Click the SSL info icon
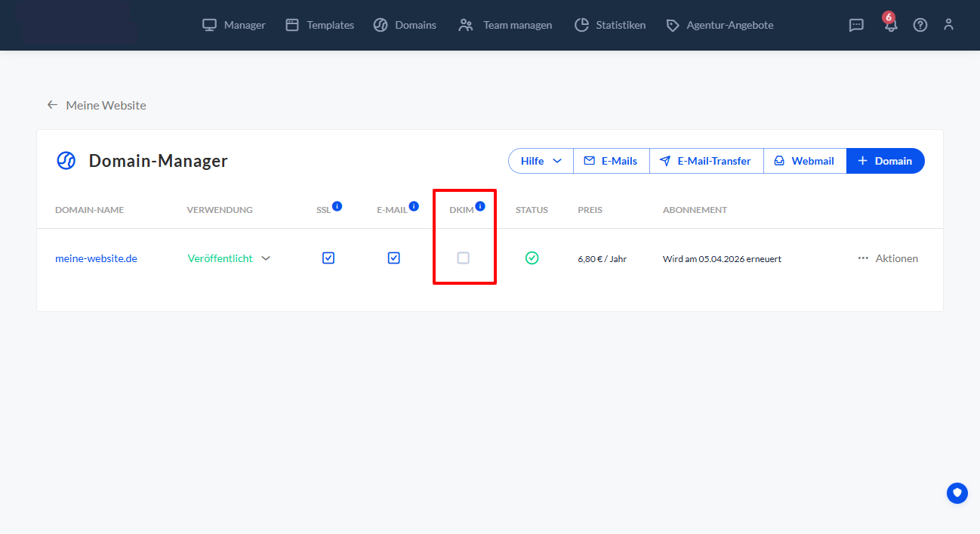Image resolution: width=980 pixels, height=534 pixels. point(337,206)
